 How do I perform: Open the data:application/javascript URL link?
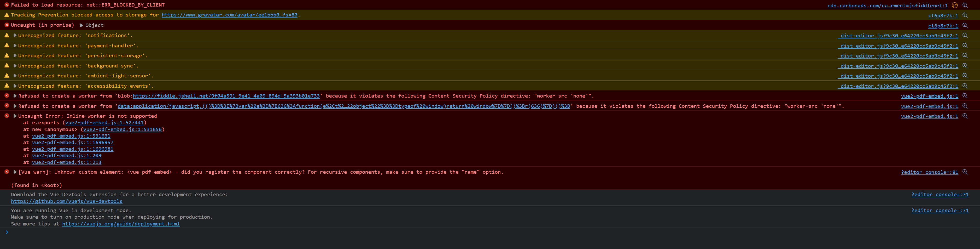coord(344,106)
